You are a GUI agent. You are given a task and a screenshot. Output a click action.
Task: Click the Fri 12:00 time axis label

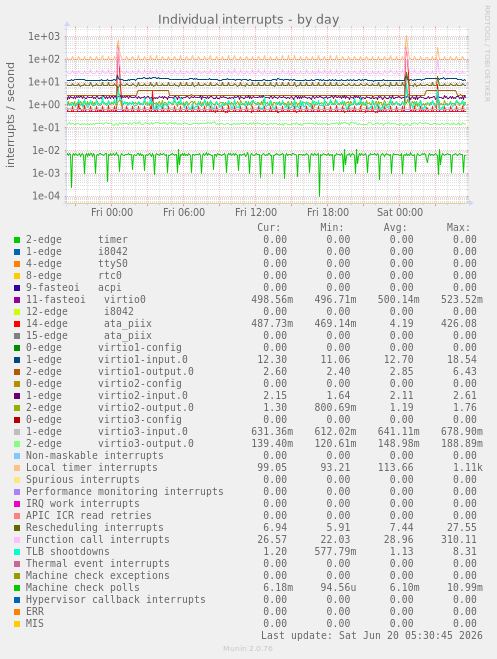(x=256, y=212)
